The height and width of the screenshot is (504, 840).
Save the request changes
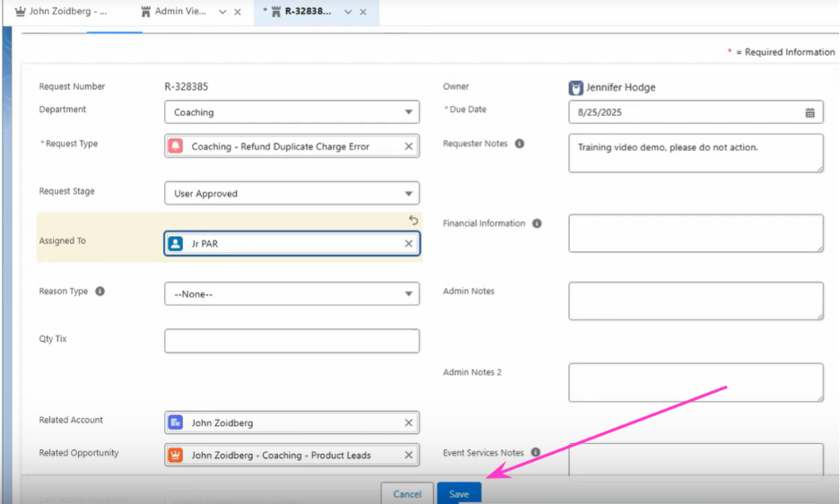pyautogui.click(x=459, y=494)
